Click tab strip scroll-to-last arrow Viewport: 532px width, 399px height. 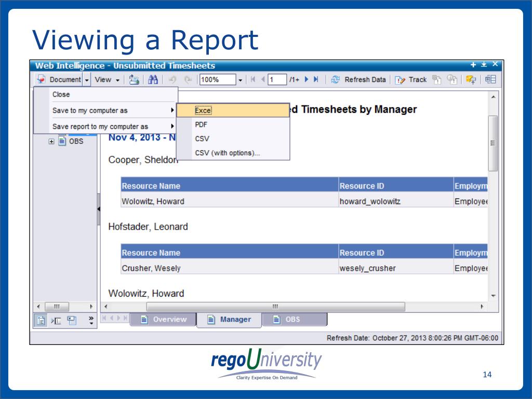126,318
